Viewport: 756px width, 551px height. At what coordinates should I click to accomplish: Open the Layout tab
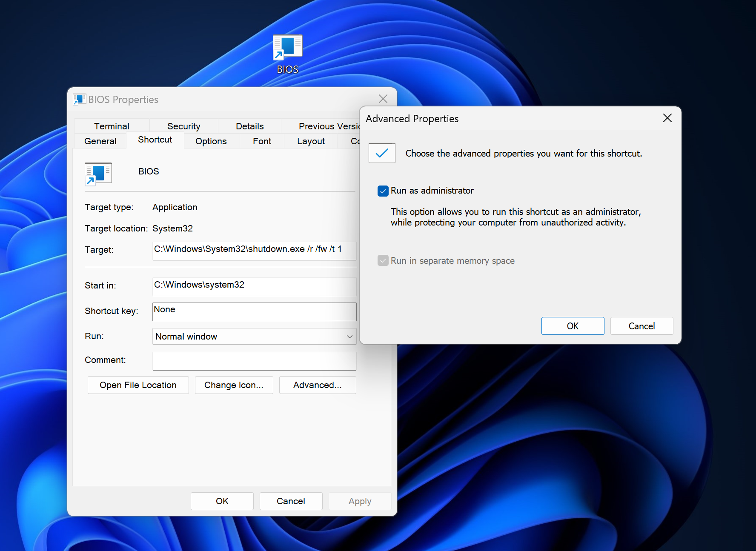[311, 141]
